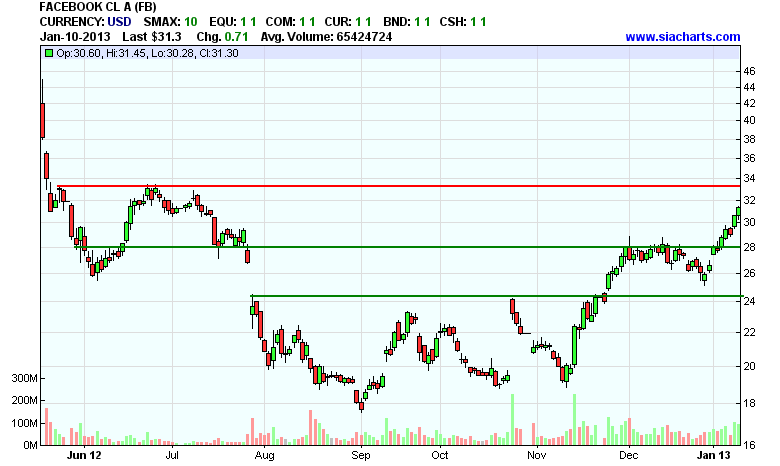Pick the Nov label on the time axis
Image resolution: width=780 pixels, height=466 pixels.
point(538,455)
